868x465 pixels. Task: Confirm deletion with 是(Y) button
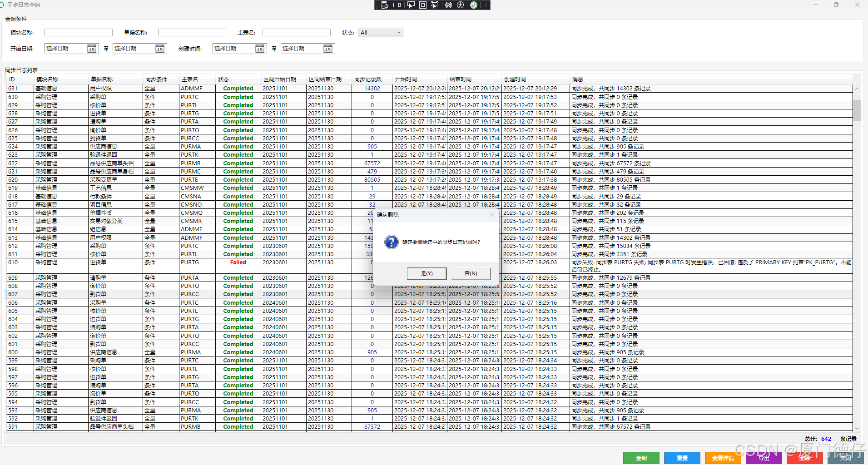[x=427, y=273]
